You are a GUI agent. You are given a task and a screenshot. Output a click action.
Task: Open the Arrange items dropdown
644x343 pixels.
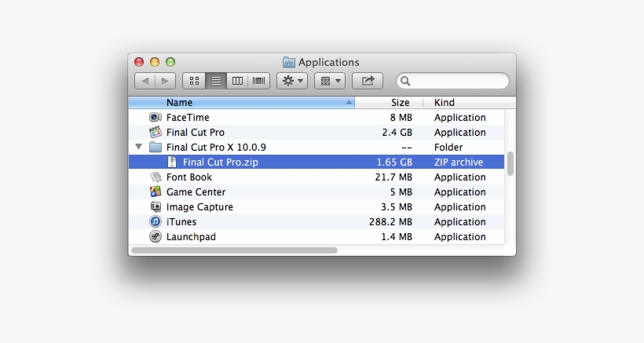(330, 81)
